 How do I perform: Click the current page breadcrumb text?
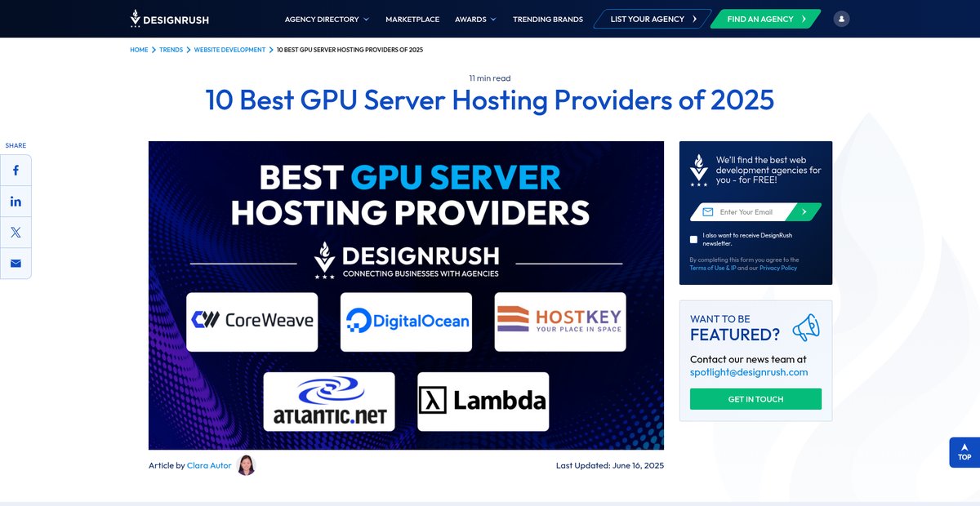[x=350, y=50]
